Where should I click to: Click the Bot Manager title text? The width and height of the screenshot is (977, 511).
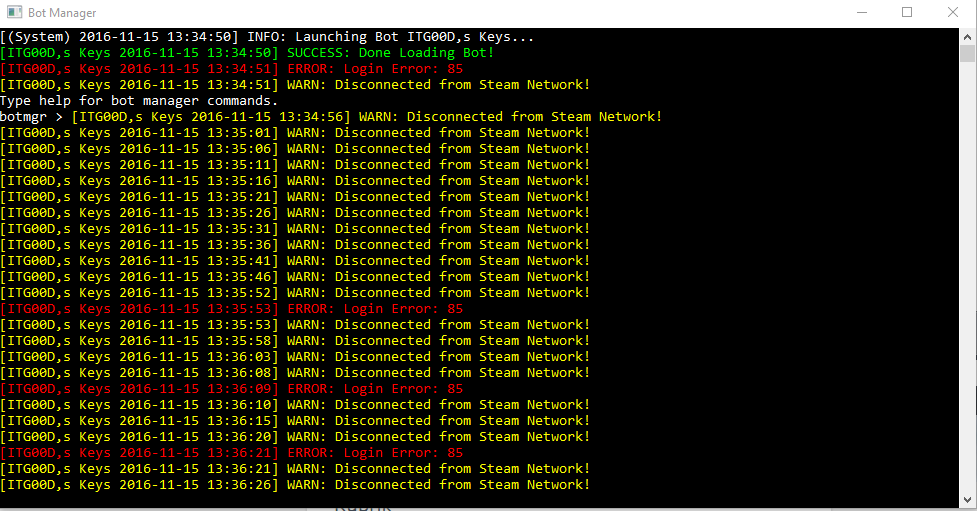click(62, 12)
